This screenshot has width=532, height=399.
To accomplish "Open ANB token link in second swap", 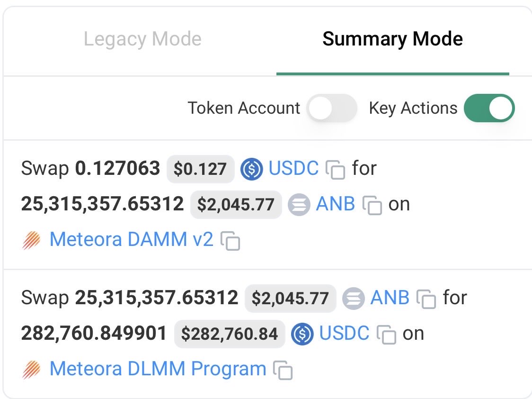I will pyautogui.click(x=390, y=298).
